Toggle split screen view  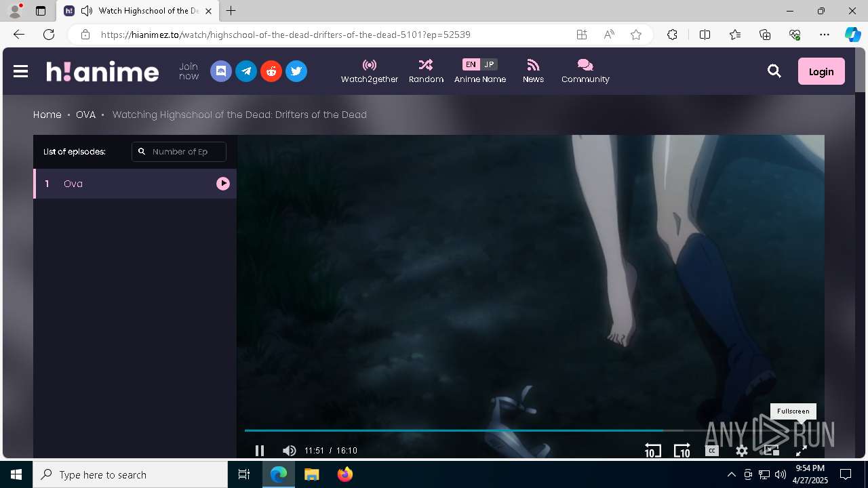[705, 35]
